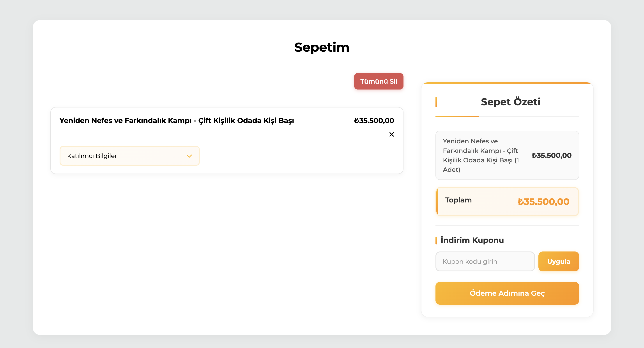Focus the Kupon kodu girin field

[485, 261]
